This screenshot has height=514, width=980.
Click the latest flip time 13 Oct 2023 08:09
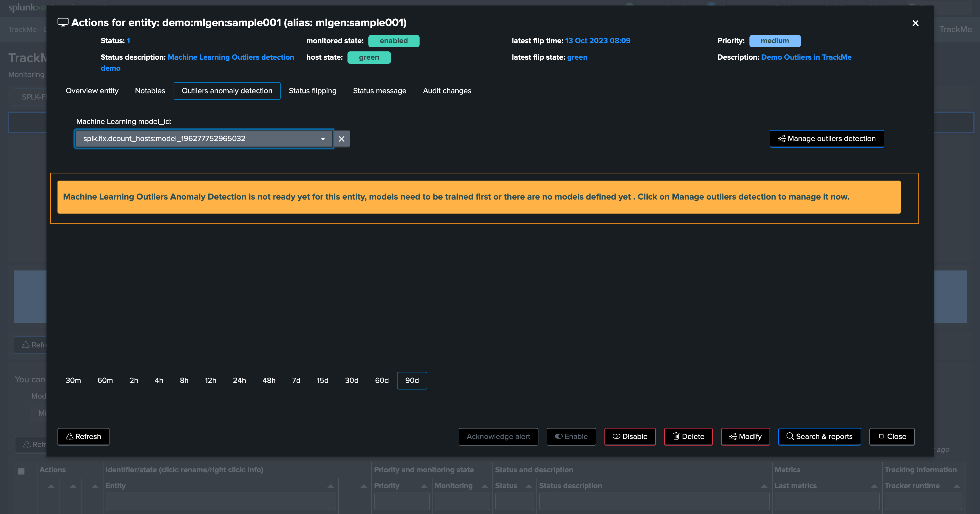coord(598,41)
